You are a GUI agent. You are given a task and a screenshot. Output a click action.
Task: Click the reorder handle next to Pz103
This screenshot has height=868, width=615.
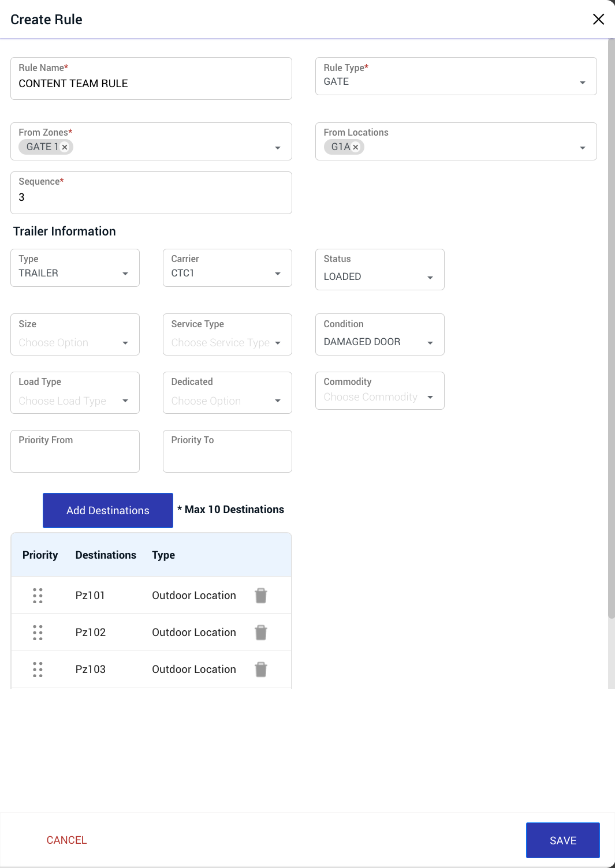tap(38, 669)
